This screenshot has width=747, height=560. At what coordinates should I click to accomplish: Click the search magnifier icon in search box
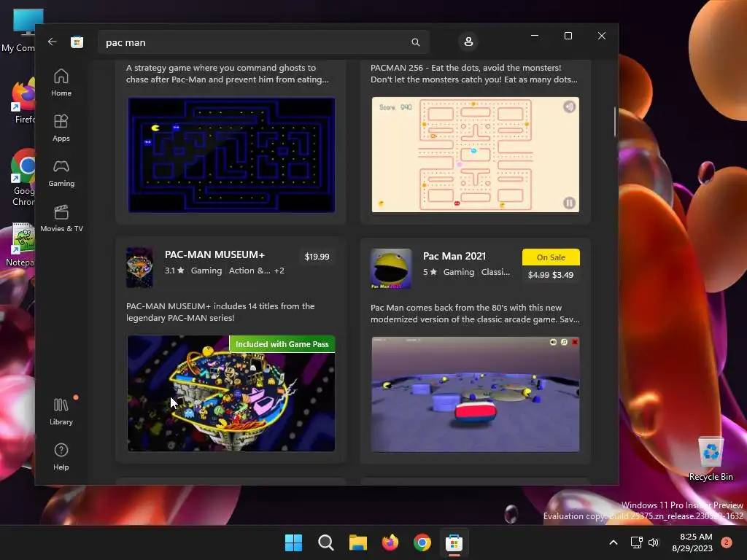[415, 42]
